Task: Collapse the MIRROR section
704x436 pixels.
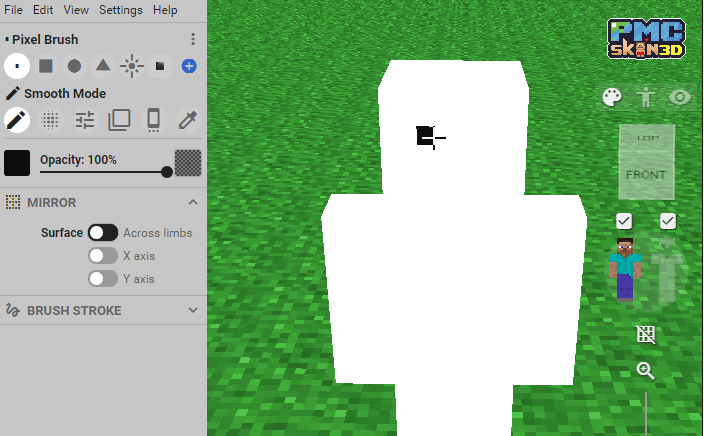Action: 193,202
